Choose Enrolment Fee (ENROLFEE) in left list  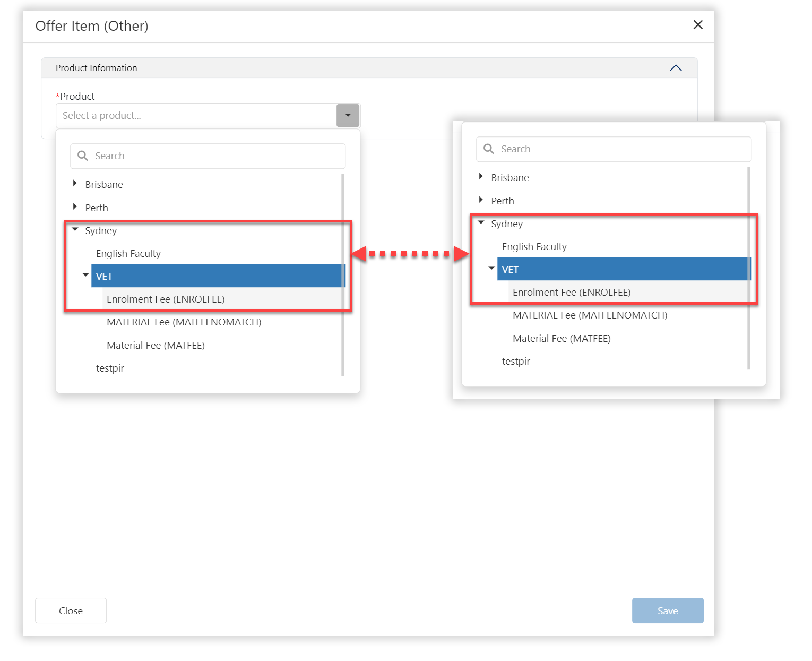tap(166, 299)
